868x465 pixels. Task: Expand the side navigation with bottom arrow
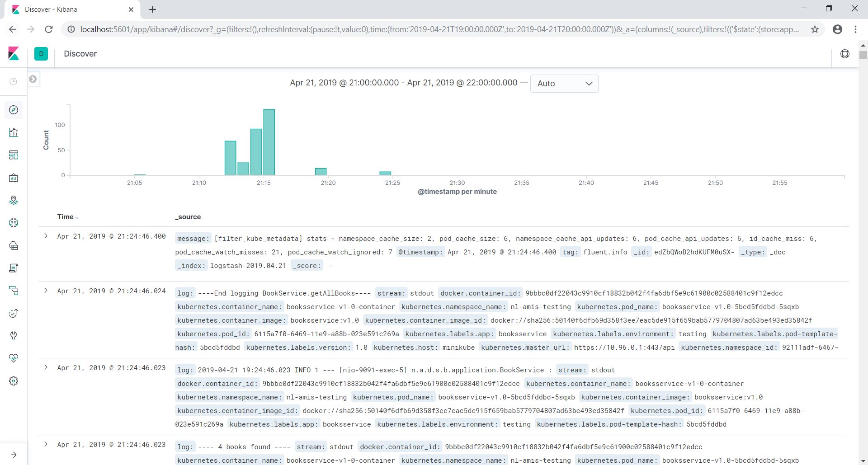14,455
